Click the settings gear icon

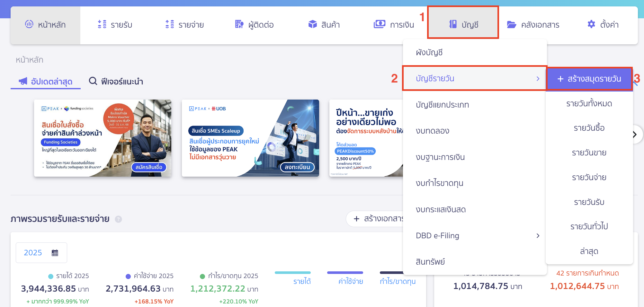(x=591, y=24)
